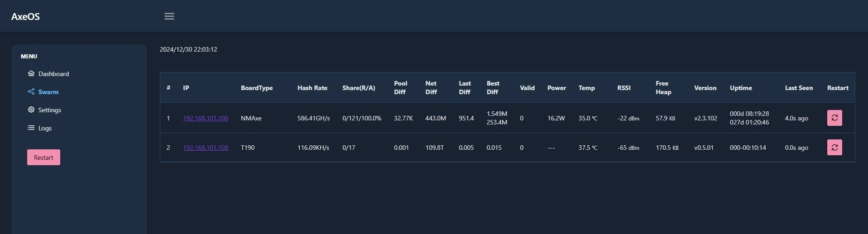Viewport: 868px width, 234px height.
Task: Click the Dashboard home icon
Action: click(x=31, y=73)
